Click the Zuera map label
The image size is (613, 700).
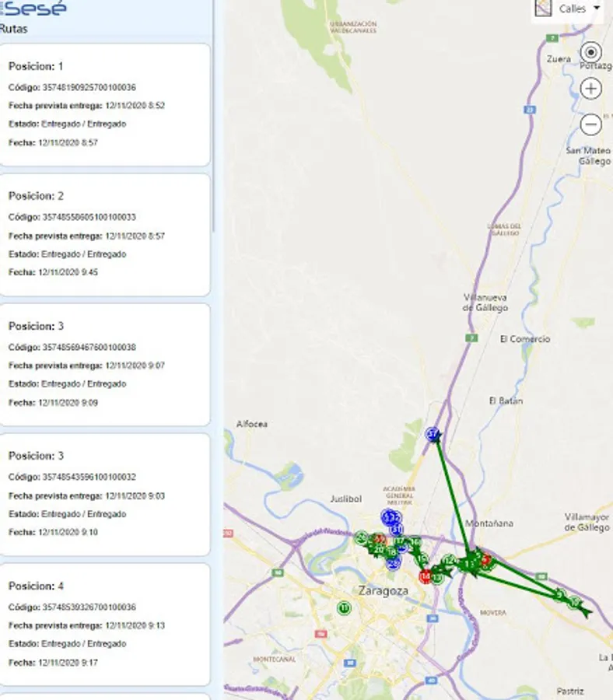tap(559, 59)
